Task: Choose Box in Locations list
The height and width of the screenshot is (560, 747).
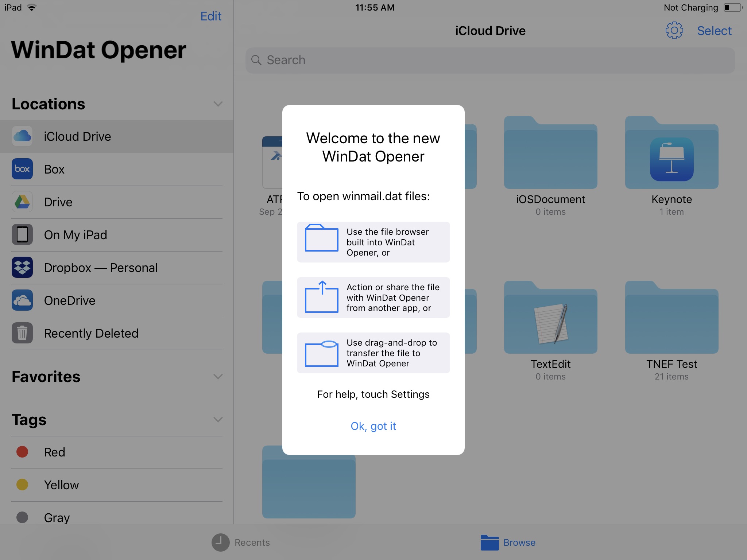Action: coord(117,170)
